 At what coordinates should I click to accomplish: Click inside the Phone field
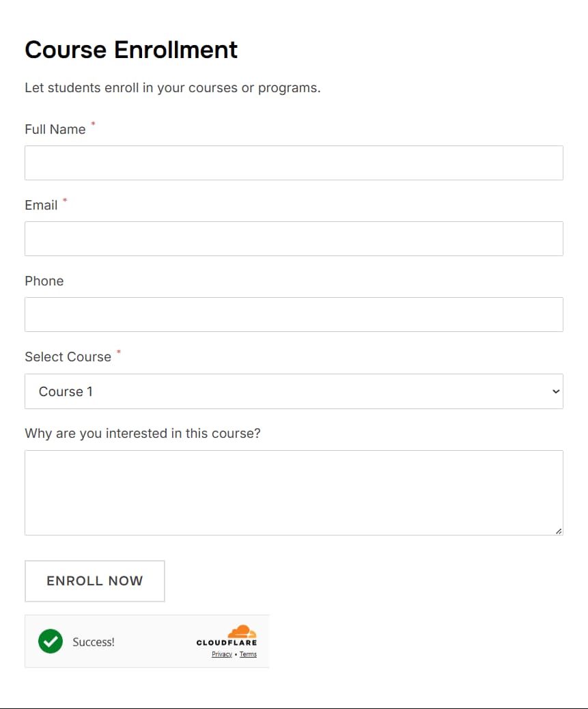294,314
